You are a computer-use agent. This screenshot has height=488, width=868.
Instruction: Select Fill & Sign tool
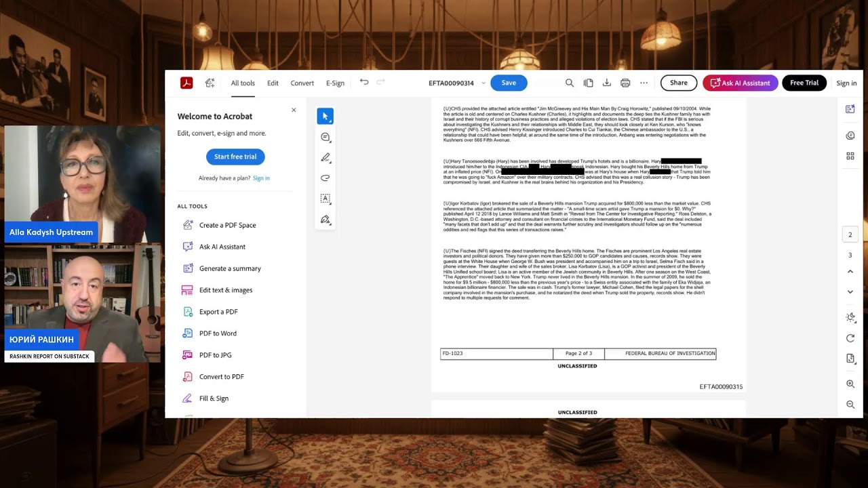(214, 399)
